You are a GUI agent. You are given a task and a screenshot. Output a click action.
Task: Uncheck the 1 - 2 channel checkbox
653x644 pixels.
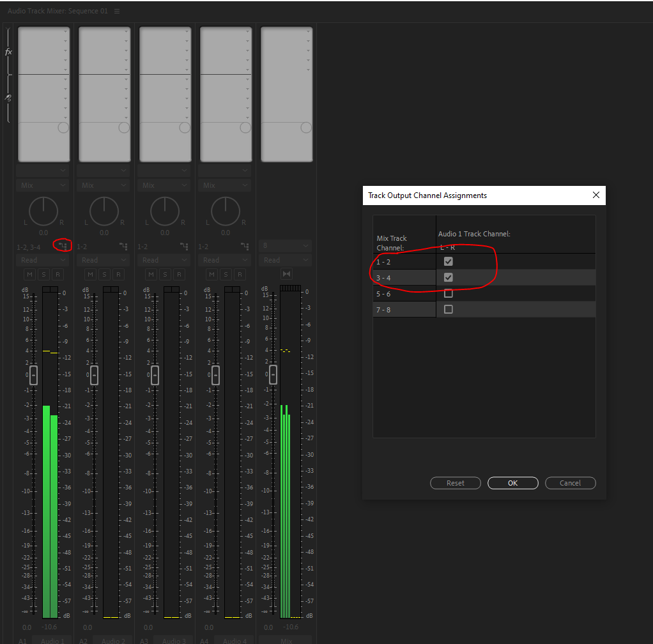[448, 261]
